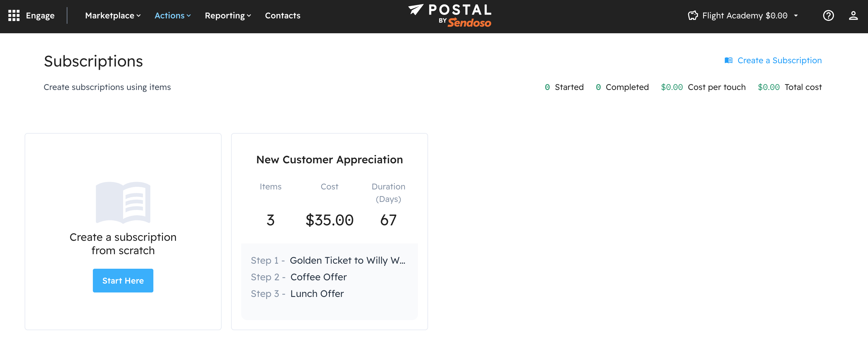
Task: Open the user profile icon
Action: coord(853,15)
